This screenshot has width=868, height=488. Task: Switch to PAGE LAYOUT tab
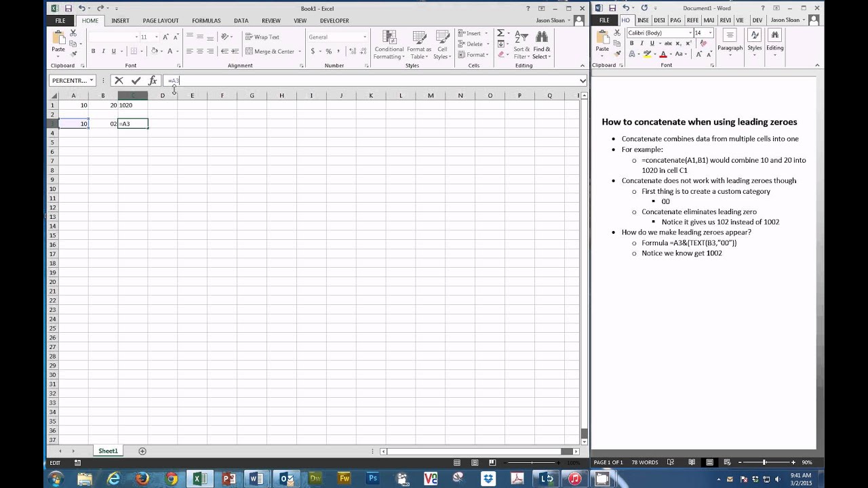pyautogui.click(x=161, y=20)
